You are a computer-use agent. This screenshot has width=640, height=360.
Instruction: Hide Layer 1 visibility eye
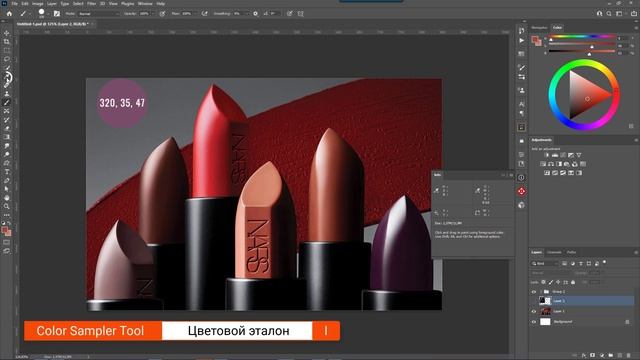(x=533, y=311)
